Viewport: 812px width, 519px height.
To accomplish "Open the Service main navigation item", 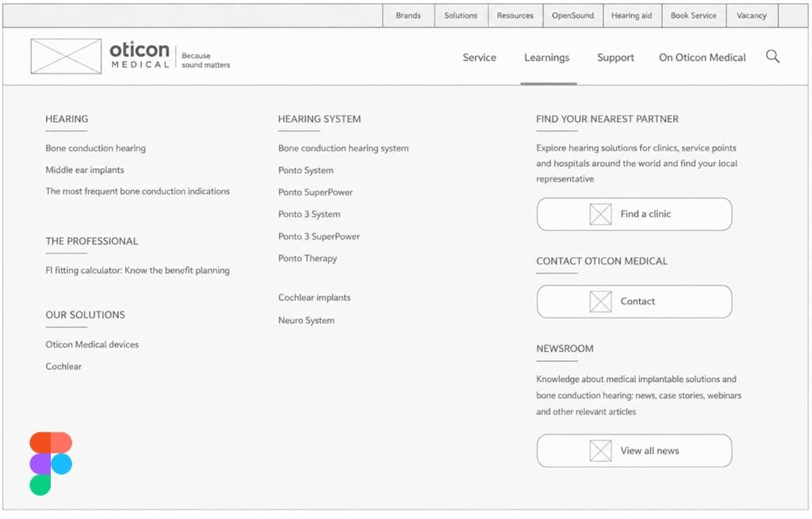I will [480, 57].
